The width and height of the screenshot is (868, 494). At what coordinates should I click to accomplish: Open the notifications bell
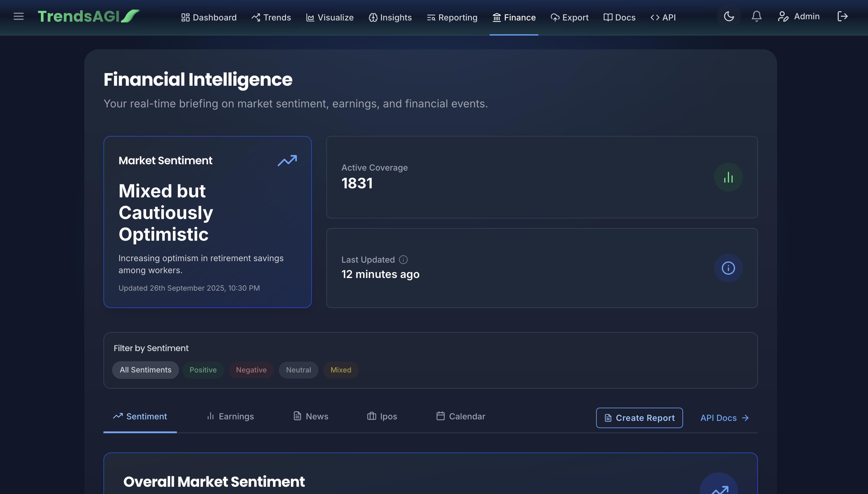pyautogui.click(x=756, y=16)
